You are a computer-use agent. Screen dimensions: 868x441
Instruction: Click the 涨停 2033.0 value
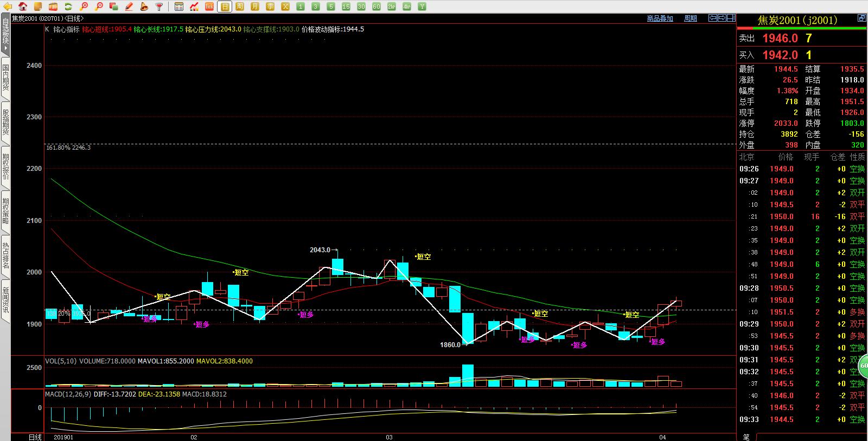point(786,123)
